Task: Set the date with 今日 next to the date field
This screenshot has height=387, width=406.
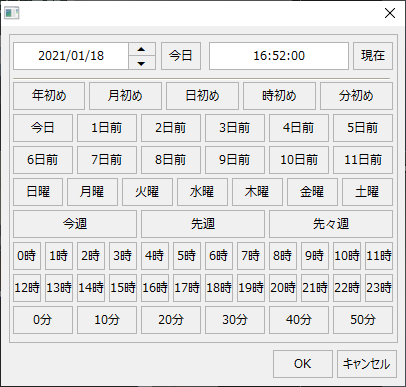Action: (x=181, y=56)
